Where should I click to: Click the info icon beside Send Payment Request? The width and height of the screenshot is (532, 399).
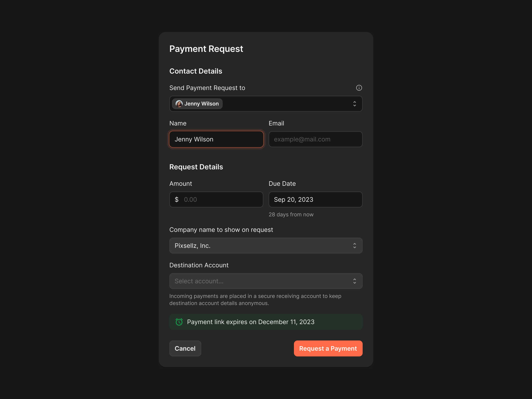click(x=359, y=88)
